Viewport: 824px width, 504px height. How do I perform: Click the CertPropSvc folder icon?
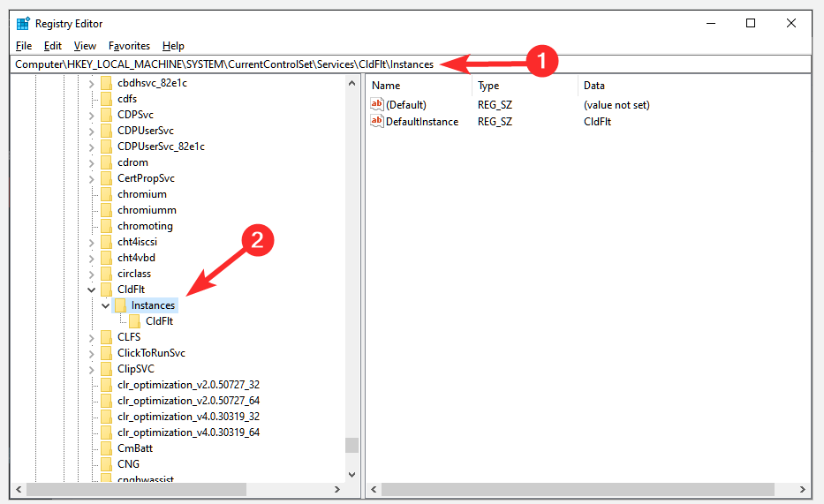pyautogui.click(x=106, y=178)
